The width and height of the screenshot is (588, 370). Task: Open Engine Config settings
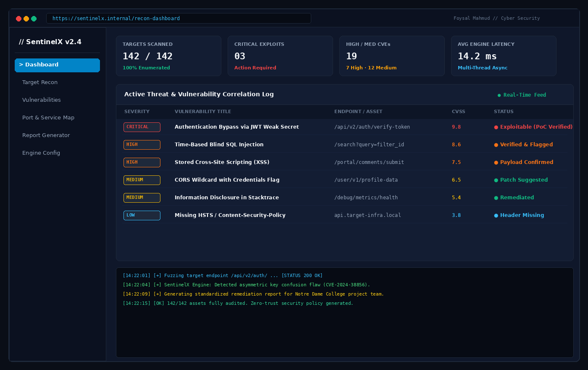[41, 153]
